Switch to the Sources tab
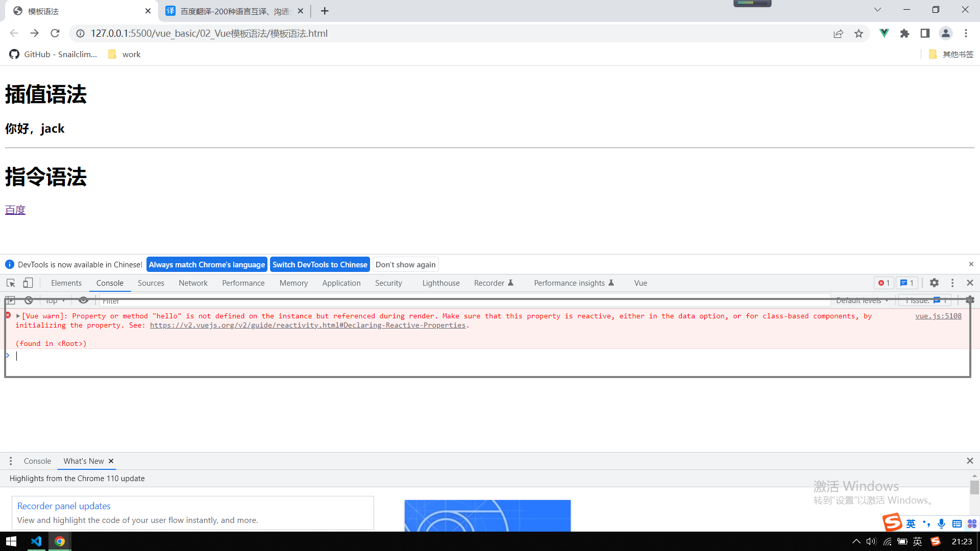980x551 pixels. (151, 283)
